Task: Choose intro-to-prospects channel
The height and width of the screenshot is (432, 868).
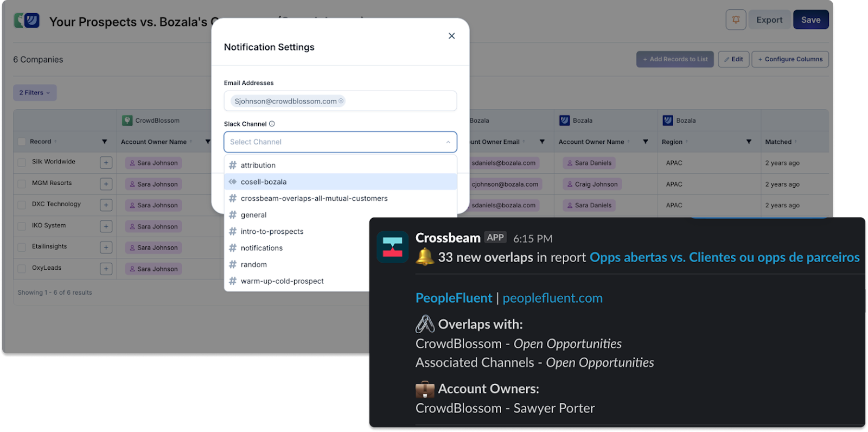Action: click(x=297, y=232)
